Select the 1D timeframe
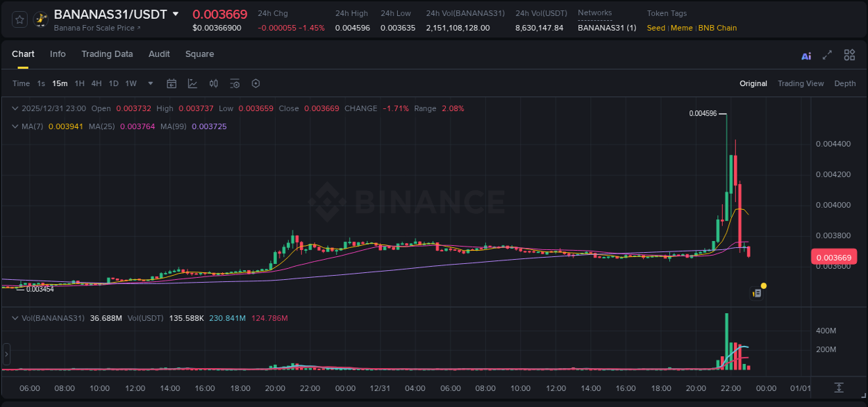Screen dimensions: 868x407 [113, 83]
